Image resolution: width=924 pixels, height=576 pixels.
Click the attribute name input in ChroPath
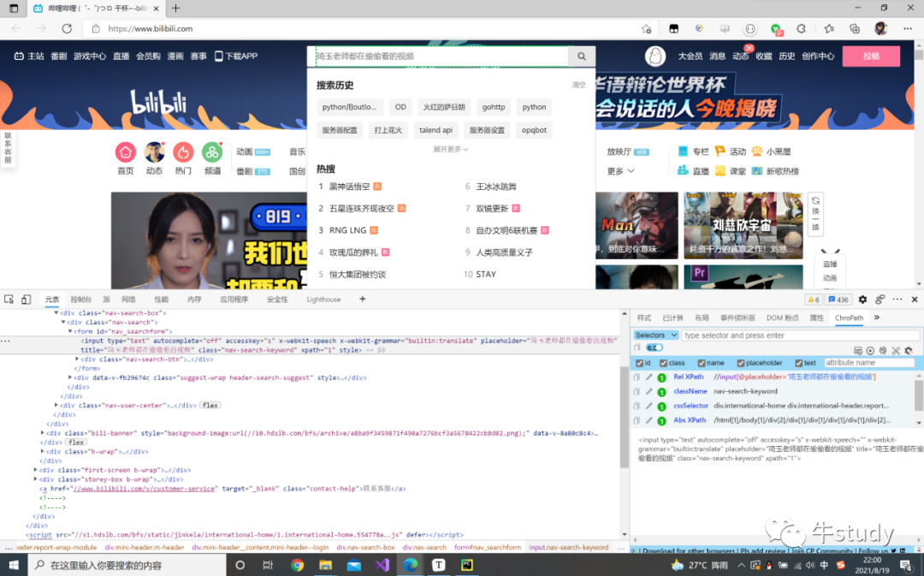(868, 363)
